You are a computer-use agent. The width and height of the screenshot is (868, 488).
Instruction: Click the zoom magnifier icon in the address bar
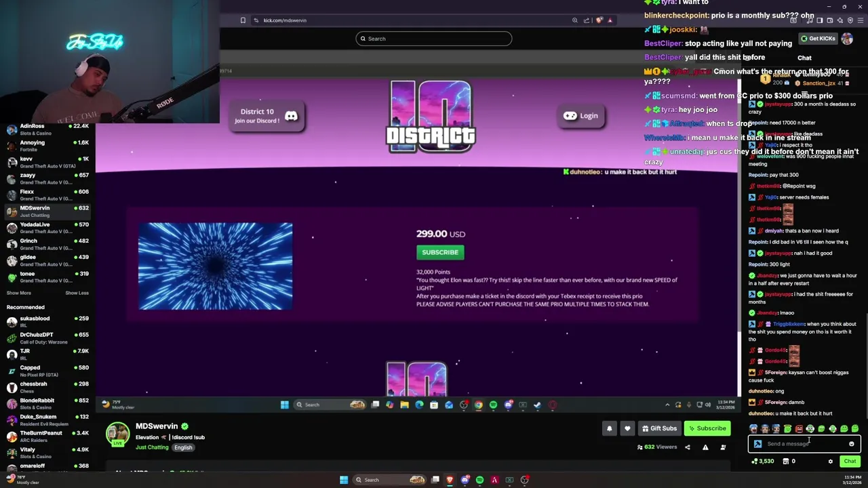(x=575, y=20)
